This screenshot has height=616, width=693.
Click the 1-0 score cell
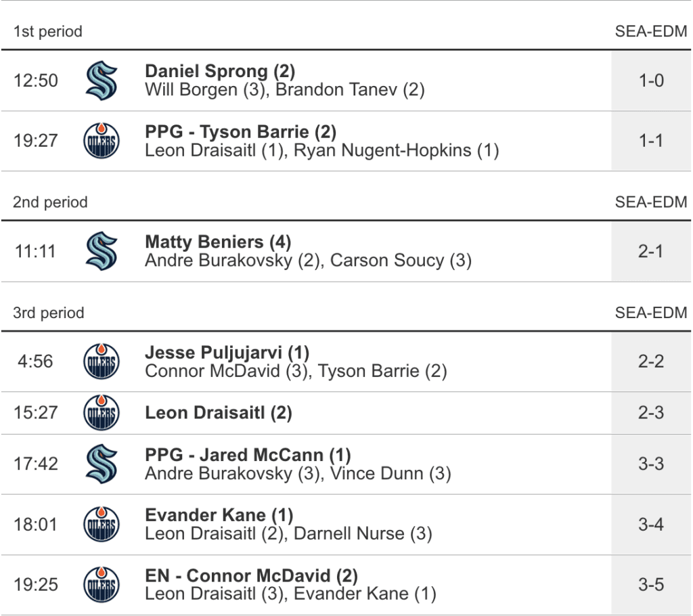(651, 81)
